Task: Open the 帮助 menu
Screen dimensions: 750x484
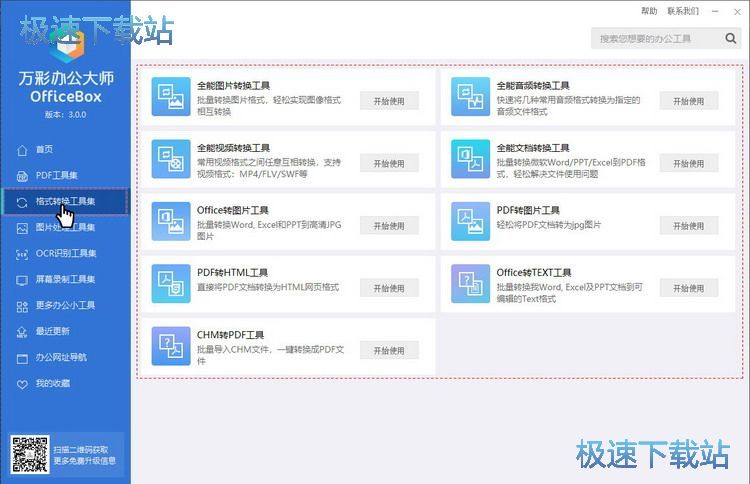Action: (x=649, y=11)
